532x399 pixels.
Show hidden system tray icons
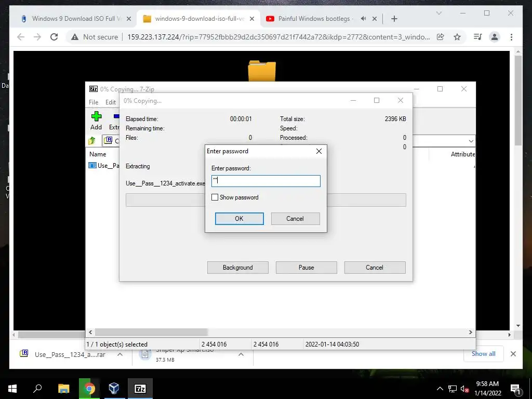[x=440, y=389]
